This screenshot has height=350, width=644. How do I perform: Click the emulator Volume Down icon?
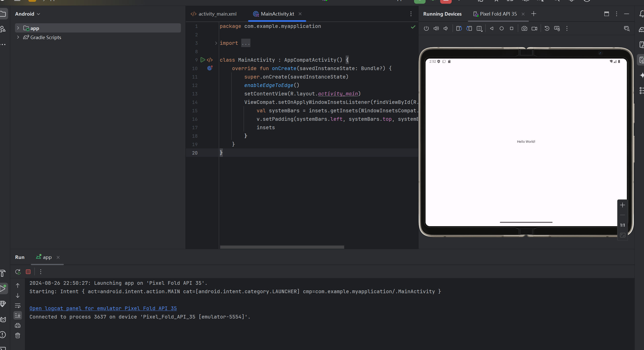coord(446,28)
